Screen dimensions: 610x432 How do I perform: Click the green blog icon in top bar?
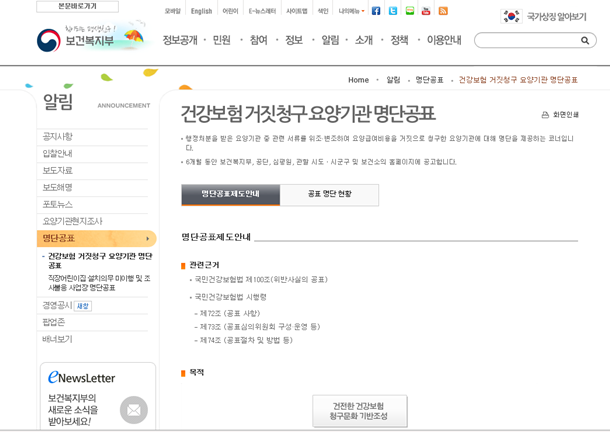click(x=409, y=11)
